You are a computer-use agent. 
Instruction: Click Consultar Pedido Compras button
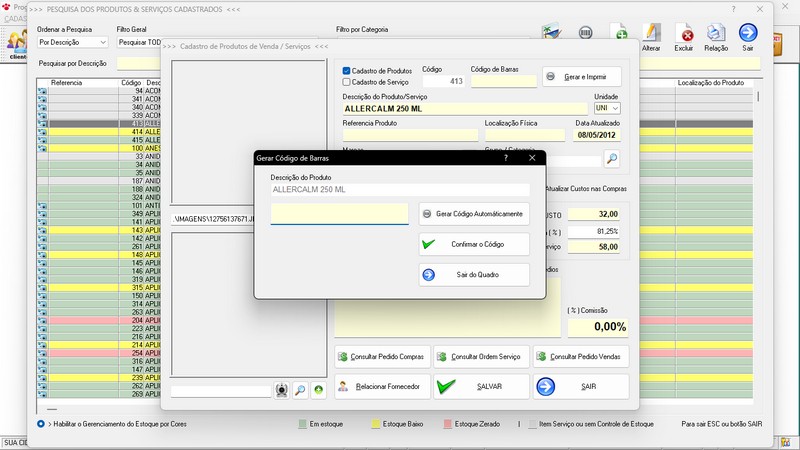click(382, 357)
